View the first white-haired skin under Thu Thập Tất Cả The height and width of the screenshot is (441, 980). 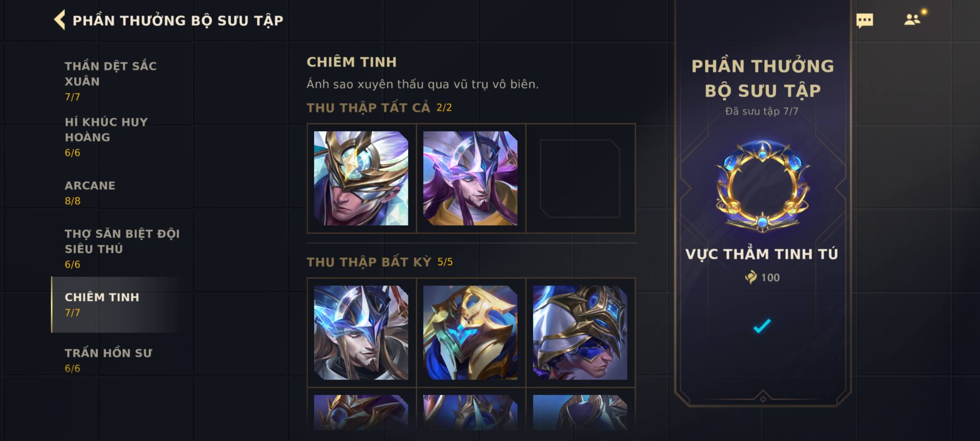[361, 178]
